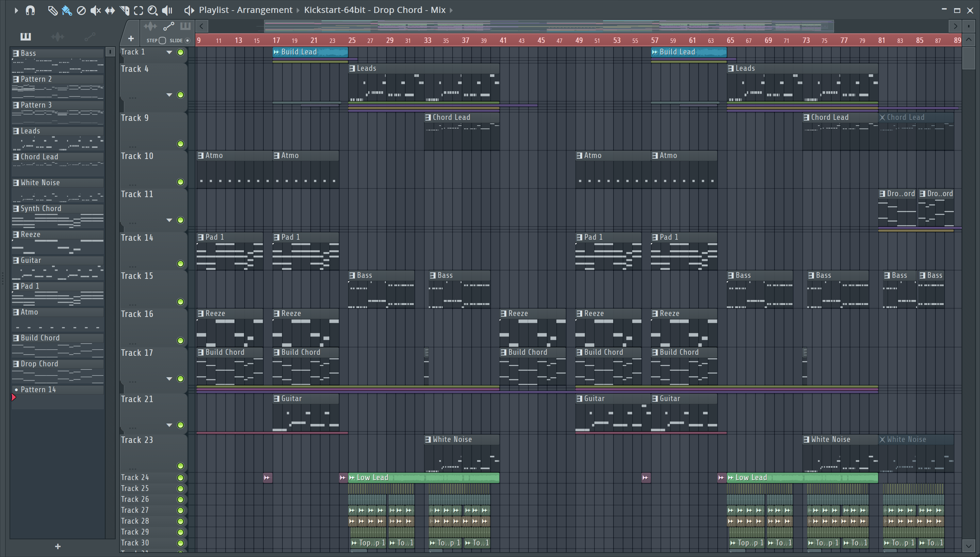Click the plus tab above the track headers
The image size is (980, 557).
coord(131,38)
